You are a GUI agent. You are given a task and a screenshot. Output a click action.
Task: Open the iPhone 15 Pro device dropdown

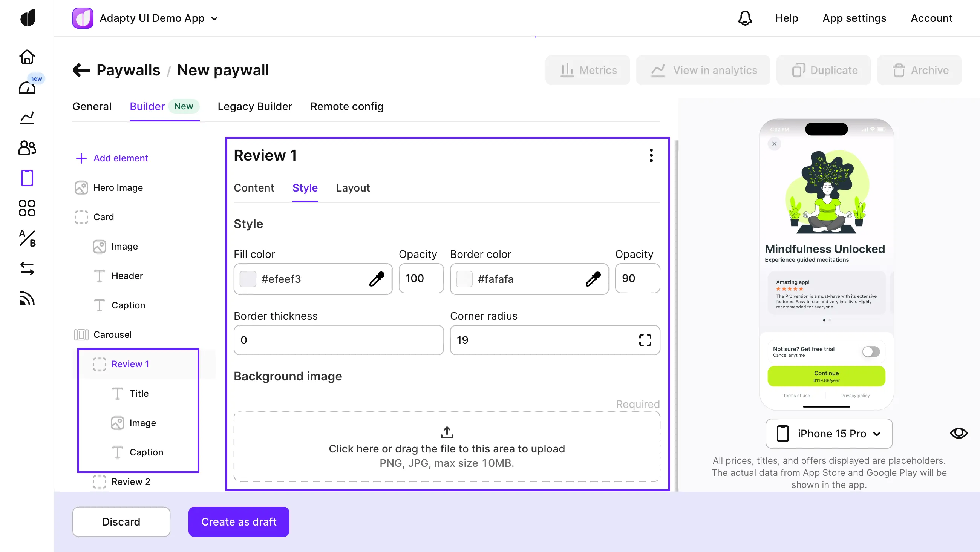(x=828, y=434)
